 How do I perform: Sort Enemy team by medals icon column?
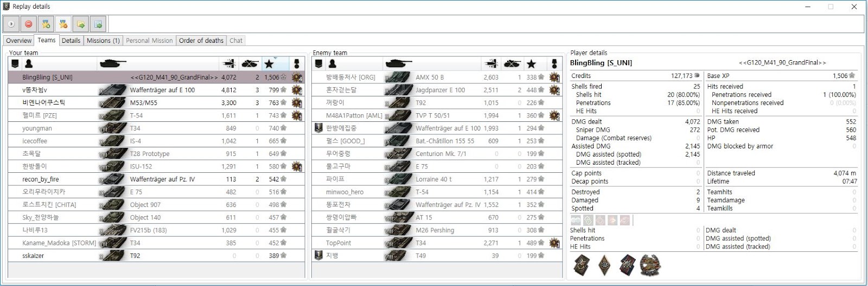pyautogui.click(x=554, y=64)
